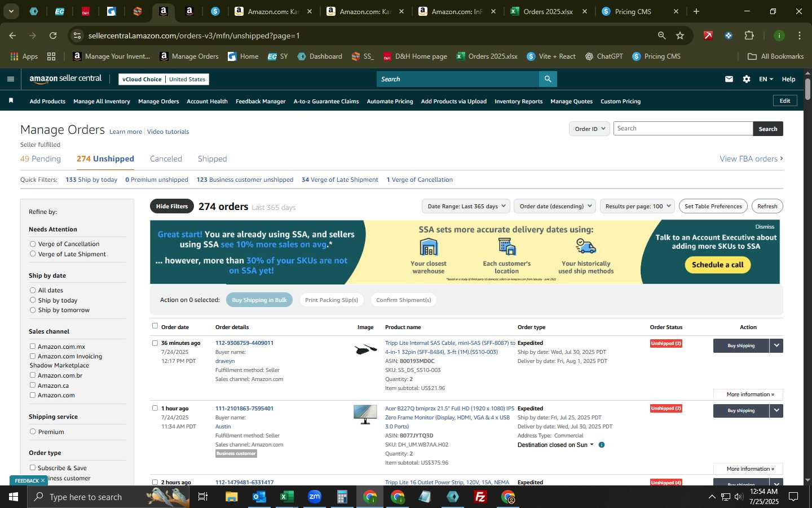Switch to the Canceled orders tab
Image resolution: width=812 pixels, height=508 pixels.
(166, 159)
